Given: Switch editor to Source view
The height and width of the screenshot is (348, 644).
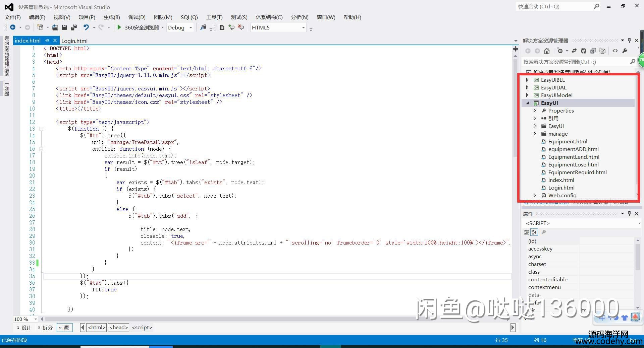Looking at the screenshot, I should click(x=64, y=328).
